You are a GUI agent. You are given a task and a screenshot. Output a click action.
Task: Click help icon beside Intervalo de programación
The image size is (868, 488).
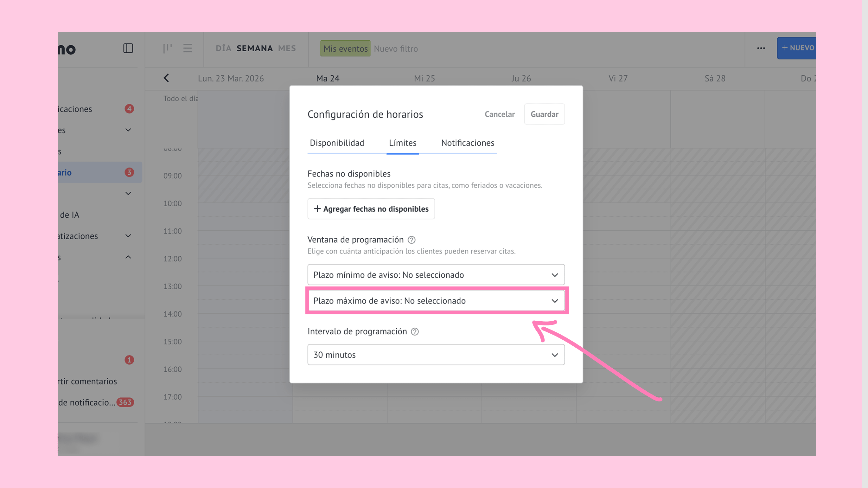[x=415, y=332]
